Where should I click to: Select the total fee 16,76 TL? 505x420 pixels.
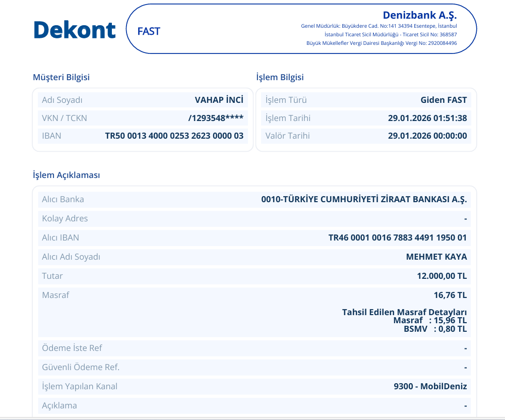pyautogui.click(x=450, y=295)
